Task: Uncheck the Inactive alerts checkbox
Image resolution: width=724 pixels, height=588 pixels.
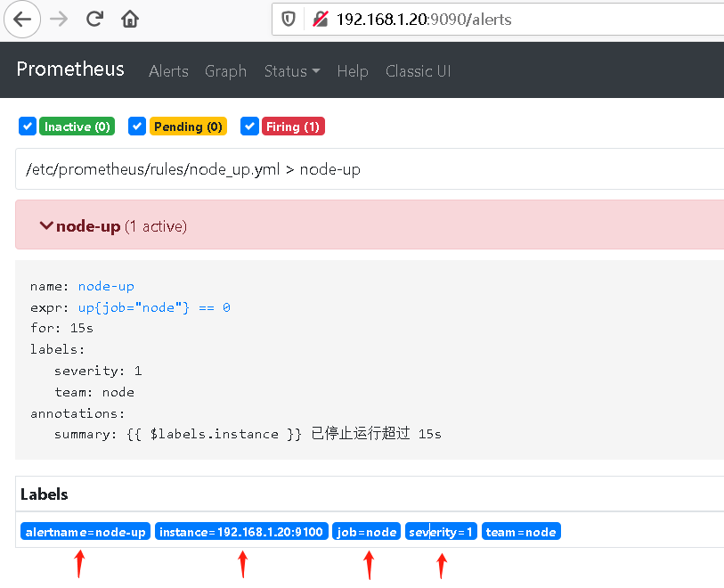Action: [x=27, y=127]
